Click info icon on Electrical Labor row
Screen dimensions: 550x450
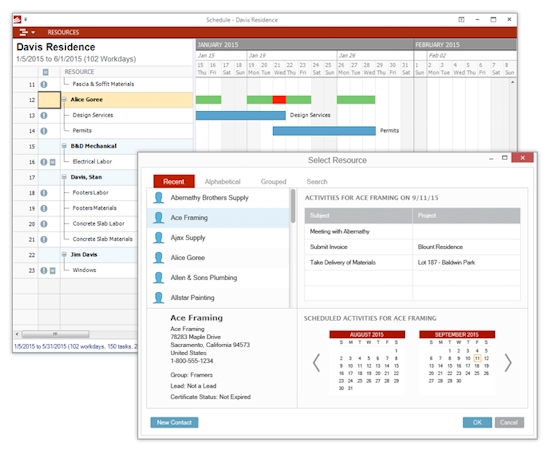pyautogui.click(x=44, y=162)
